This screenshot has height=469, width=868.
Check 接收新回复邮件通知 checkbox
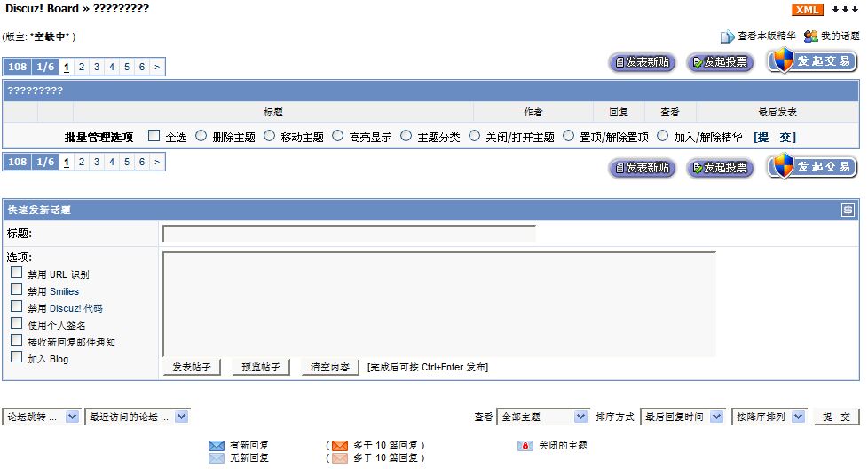pyautogui.click(x=17, y=340)
